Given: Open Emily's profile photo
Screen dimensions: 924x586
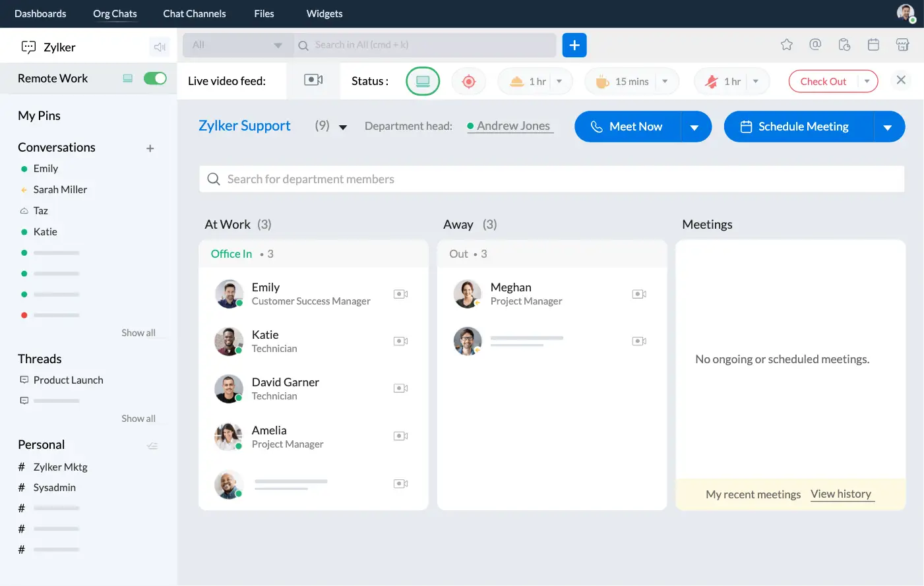Looking at the screenshot, I should click(x=229, y=294).
